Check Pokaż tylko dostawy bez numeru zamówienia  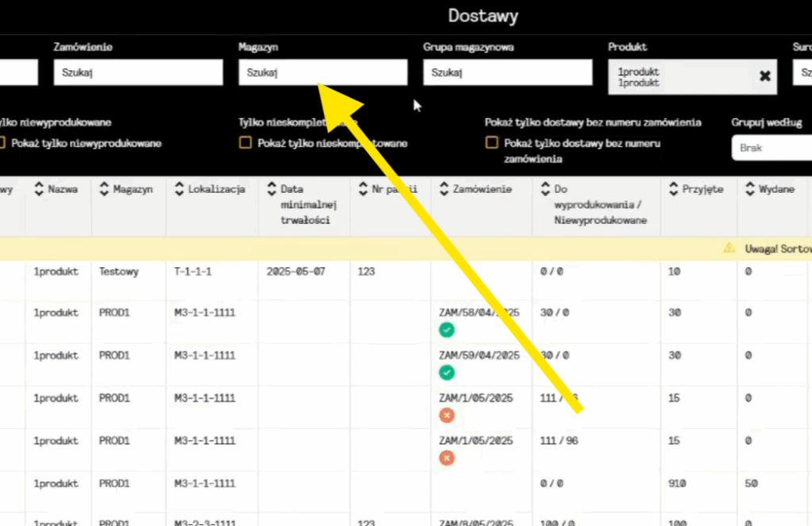492,144
